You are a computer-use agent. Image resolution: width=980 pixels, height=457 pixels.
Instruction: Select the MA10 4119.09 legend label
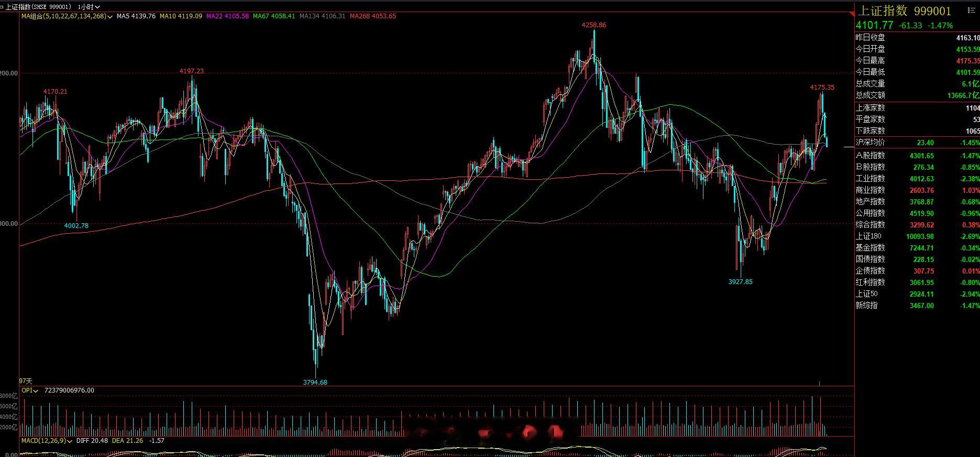[x=181, y=16]
